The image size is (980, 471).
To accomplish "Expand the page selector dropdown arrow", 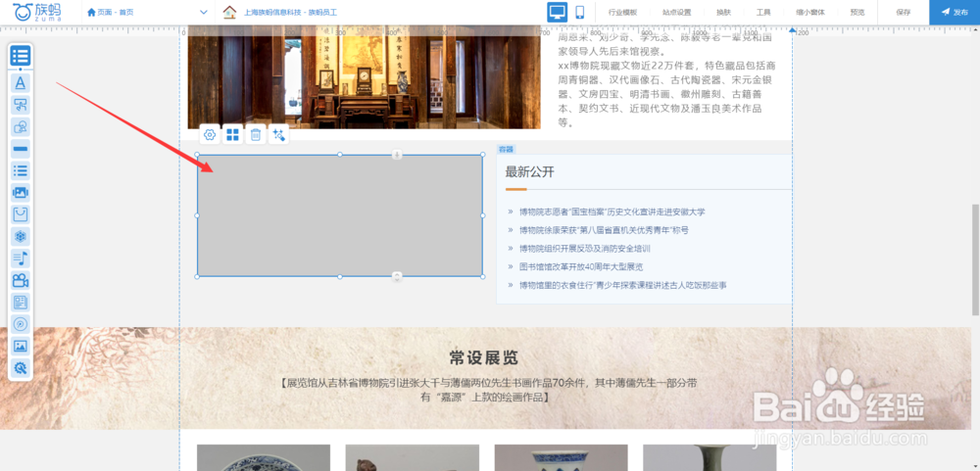I will point(203,12).
